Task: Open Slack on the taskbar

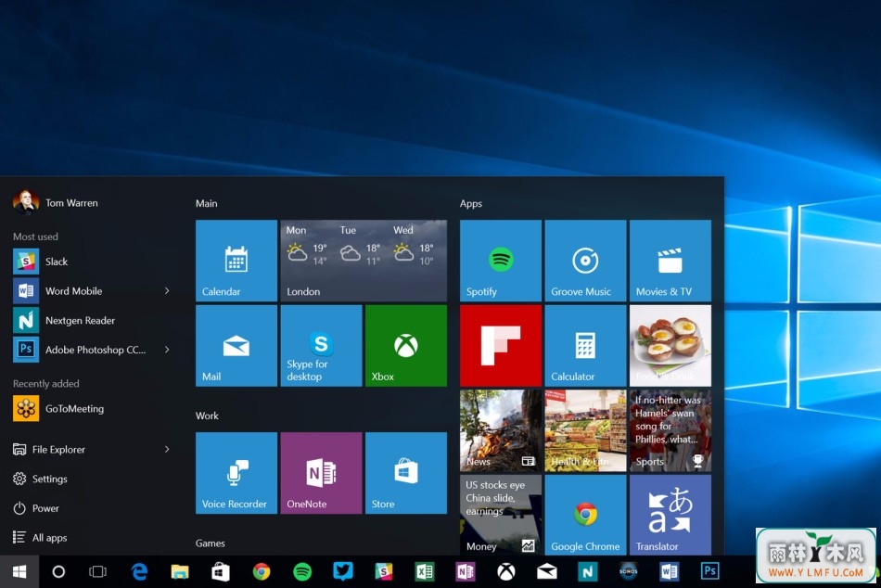Action: pos(384,571)
